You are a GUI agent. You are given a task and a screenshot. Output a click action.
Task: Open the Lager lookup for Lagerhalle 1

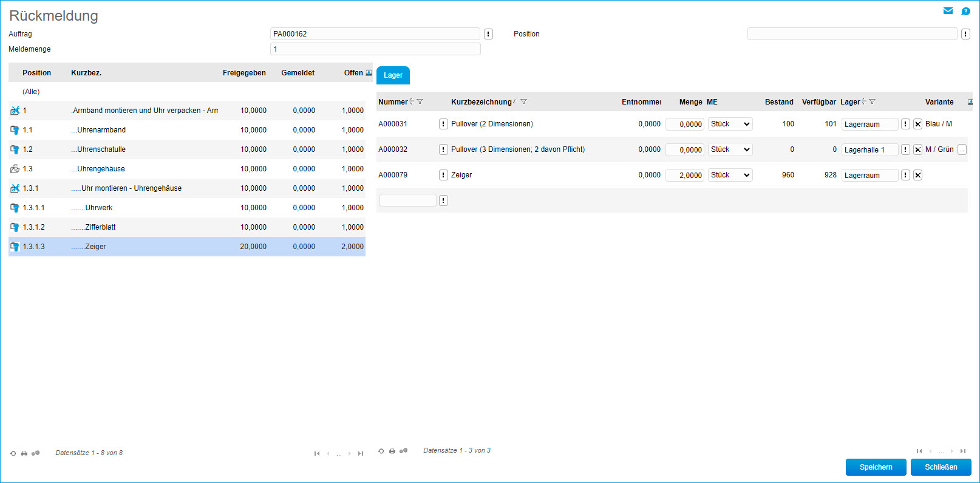click(x=905, y=149)
